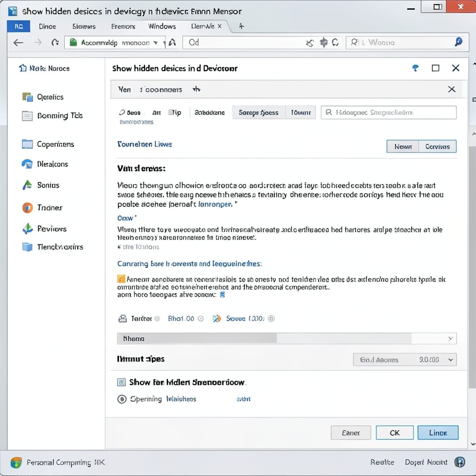
Task: Click the Sonias green triangle icon
Action: pos(27,185)
